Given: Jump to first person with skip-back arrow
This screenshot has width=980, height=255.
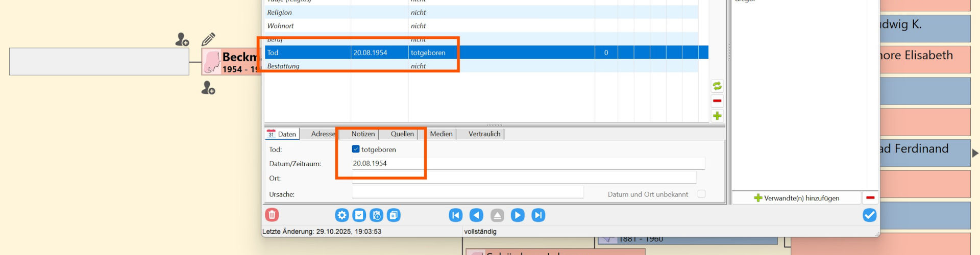Looking at the screenshot, I should pyautogui.click(x=455, y=215).
